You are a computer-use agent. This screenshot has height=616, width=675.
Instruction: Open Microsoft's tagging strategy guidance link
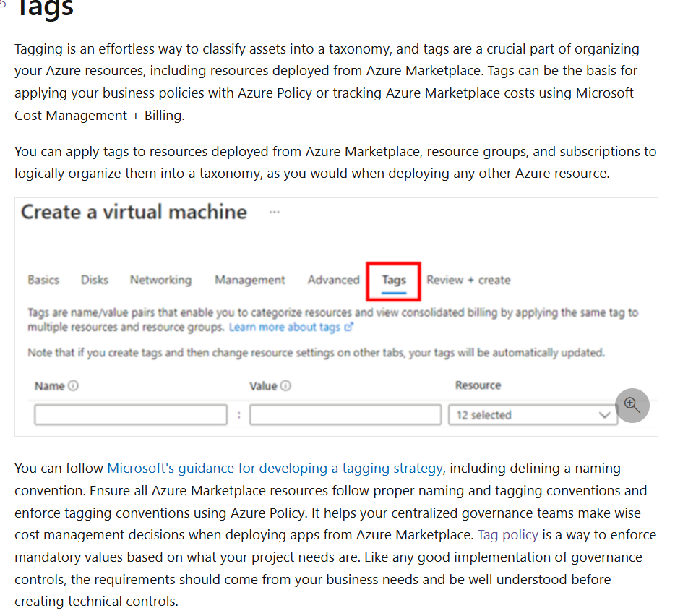pos(275,468)
